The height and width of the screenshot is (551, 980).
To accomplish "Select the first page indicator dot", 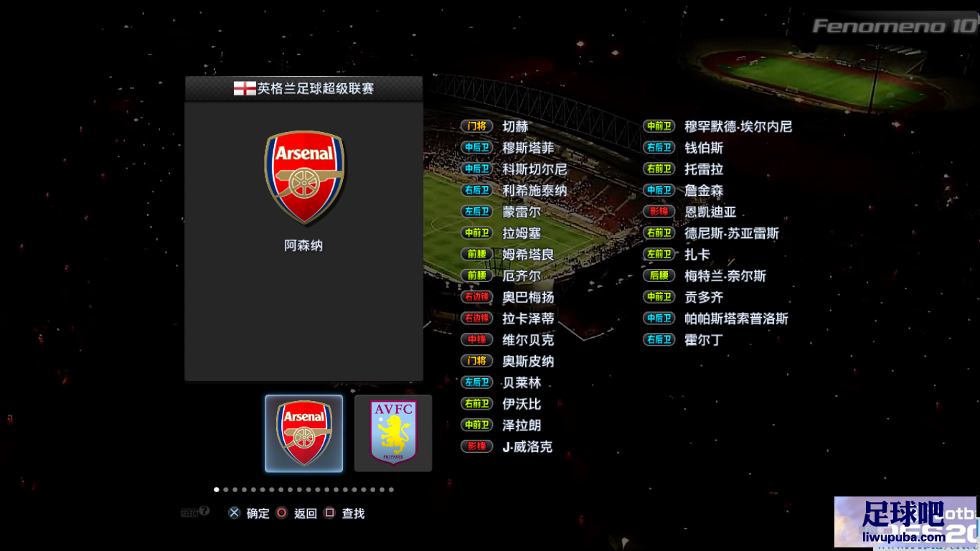I will point(217,490).
